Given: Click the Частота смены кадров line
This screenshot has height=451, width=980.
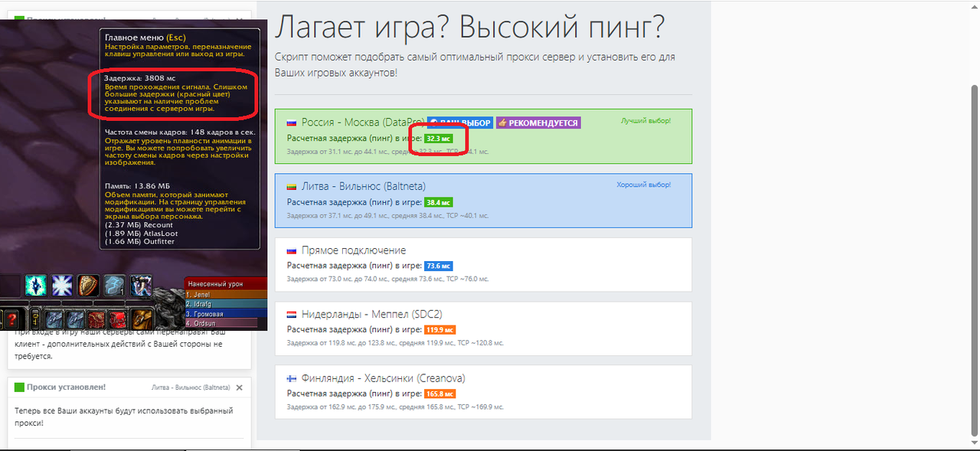Looking at the screenshot, I should 180,132.
